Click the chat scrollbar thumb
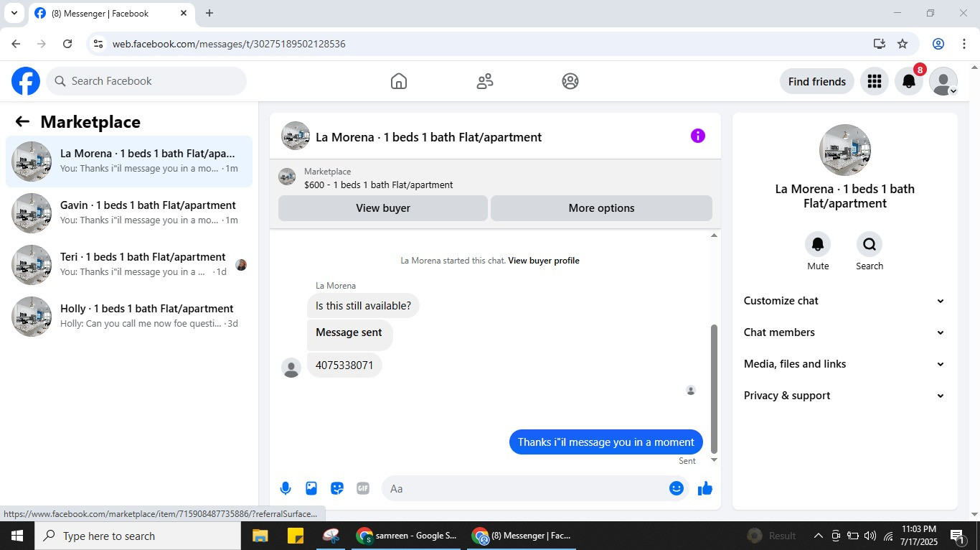The image size is (980, 550). [714, 388]
